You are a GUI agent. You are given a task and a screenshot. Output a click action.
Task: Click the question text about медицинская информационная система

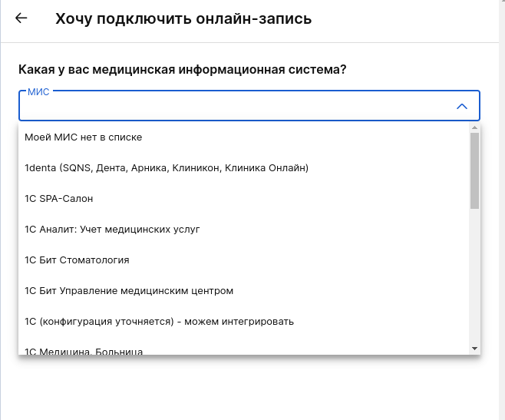pyautogui.click(x=182, y=70)
